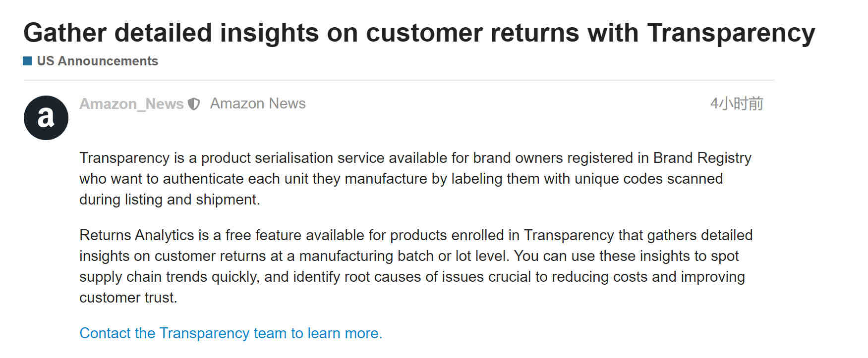The width and height of the screenshot is (868, 358).
Task: Click the phrase "unique codes scanned"
Action: pos(648,179)
